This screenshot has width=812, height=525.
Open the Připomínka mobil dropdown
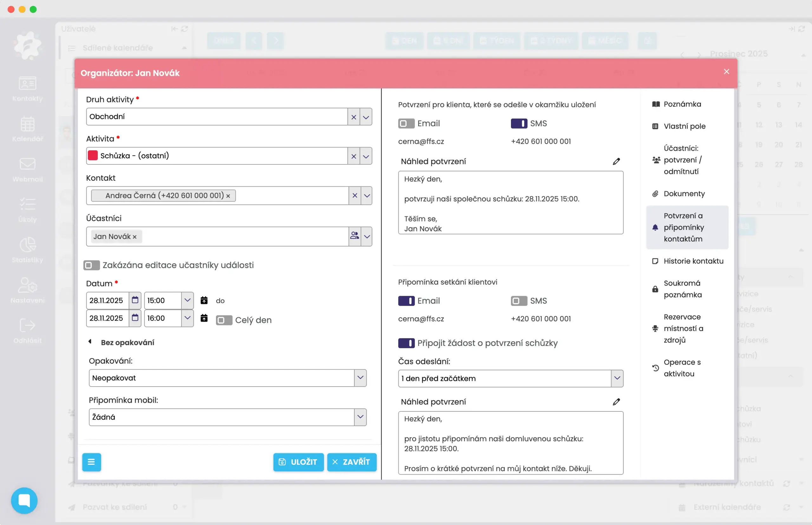360,417
